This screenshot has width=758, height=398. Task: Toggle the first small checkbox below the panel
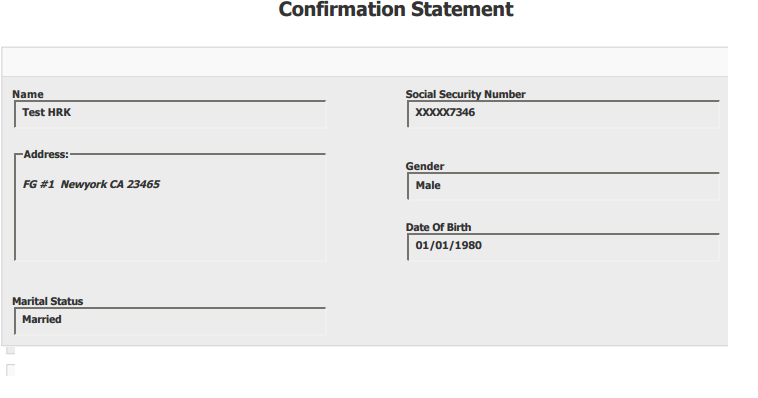click(11, 350)
